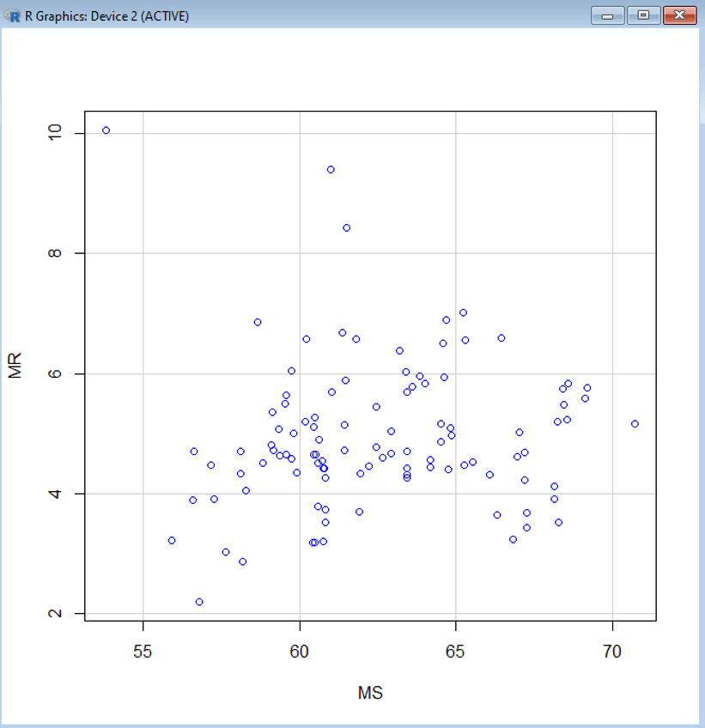The image size is (705, 728).
Task: Select the lowest data point near MR 2
Action: click(x=199, y=602)
